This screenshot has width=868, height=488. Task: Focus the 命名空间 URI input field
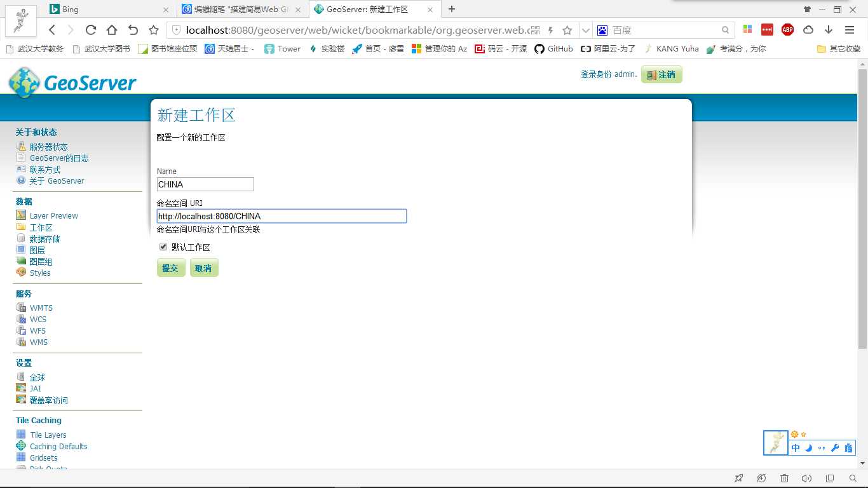point(281,216)
